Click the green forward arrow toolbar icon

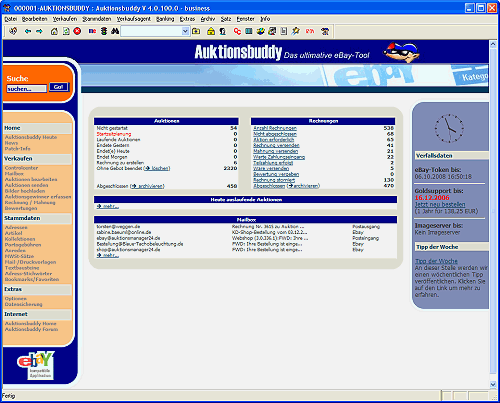tap(39, 31)
